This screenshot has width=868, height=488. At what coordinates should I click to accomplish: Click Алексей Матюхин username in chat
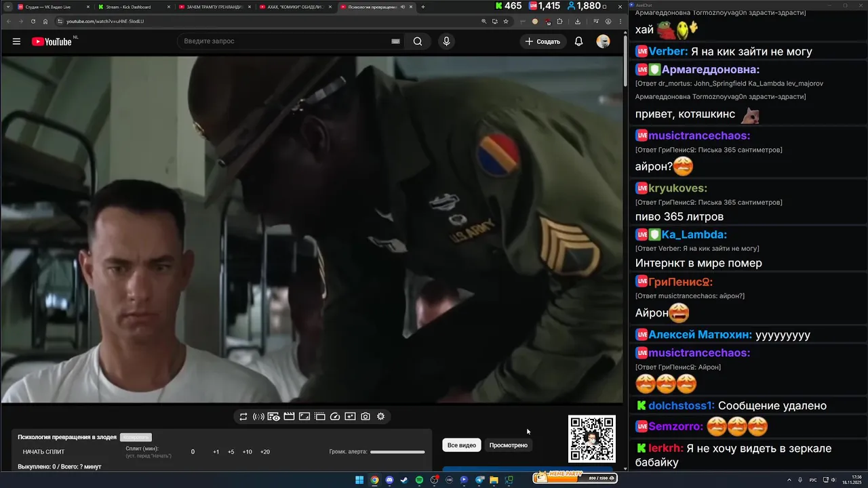(700, 335)
